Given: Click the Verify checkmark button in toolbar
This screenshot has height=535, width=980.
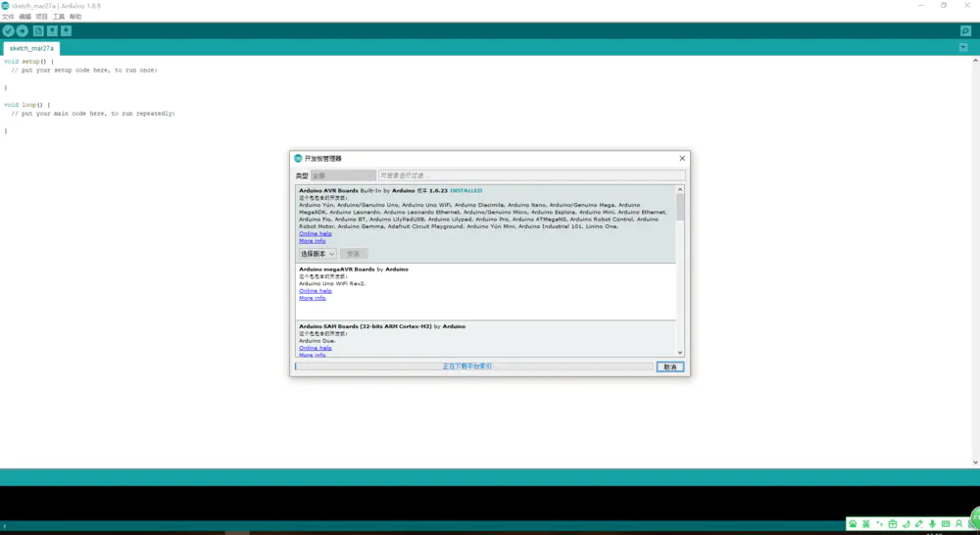Looking at the screenshot, I should [8, 30].
